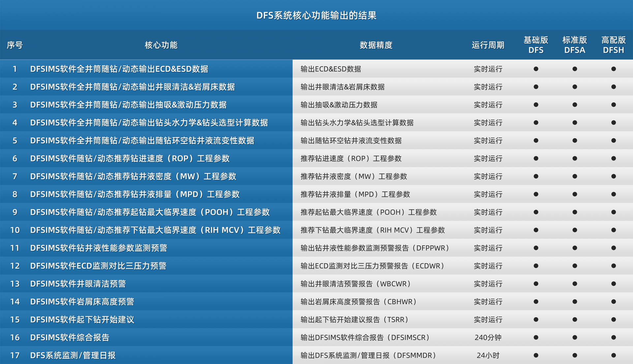Select core function 动态输出井眼清洁&岩屑床数据

(x=132, y=87)
